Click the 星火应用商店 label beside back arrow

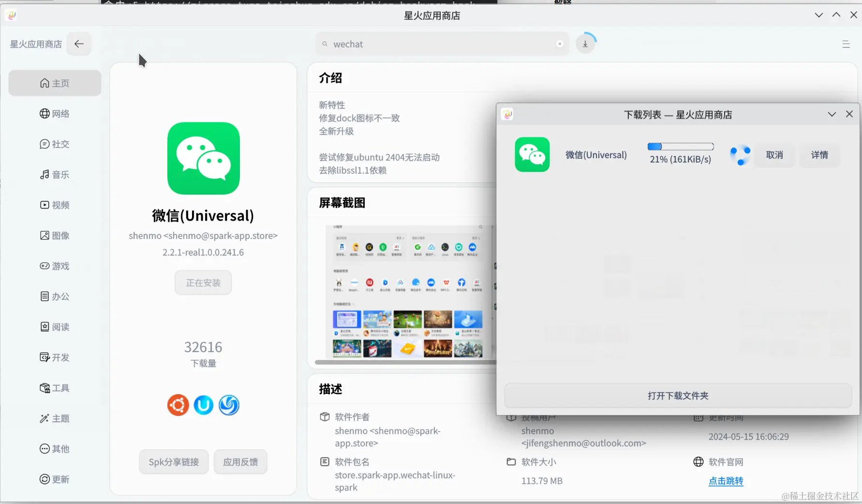point(36,44)
